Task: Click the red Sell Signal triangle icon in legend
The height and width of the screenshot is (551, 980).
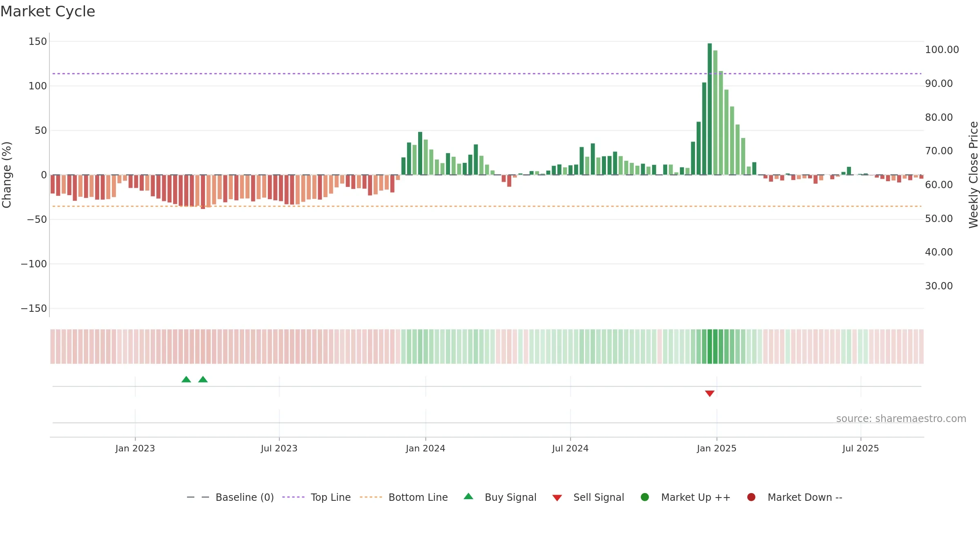Action: coord(557,498)
